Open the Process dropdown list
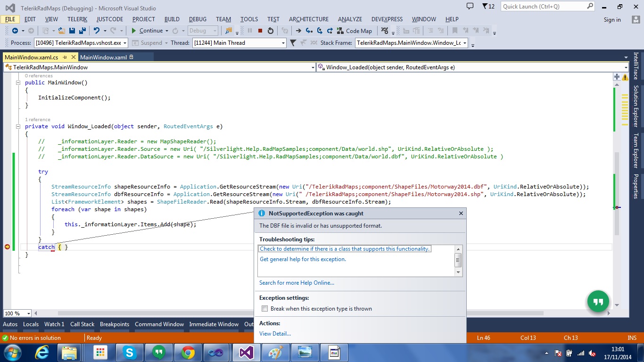This screenshot has height=362, width=644. click(x=124, y=43)
